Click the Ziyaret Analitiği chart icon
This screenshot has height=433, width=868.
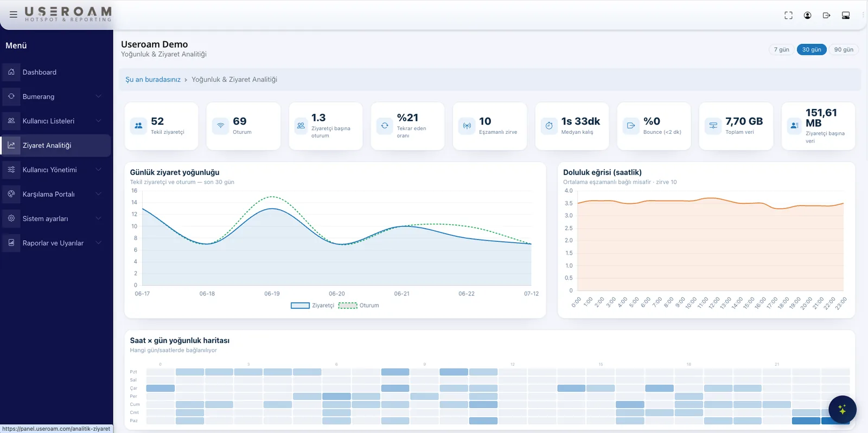(11, 145)
